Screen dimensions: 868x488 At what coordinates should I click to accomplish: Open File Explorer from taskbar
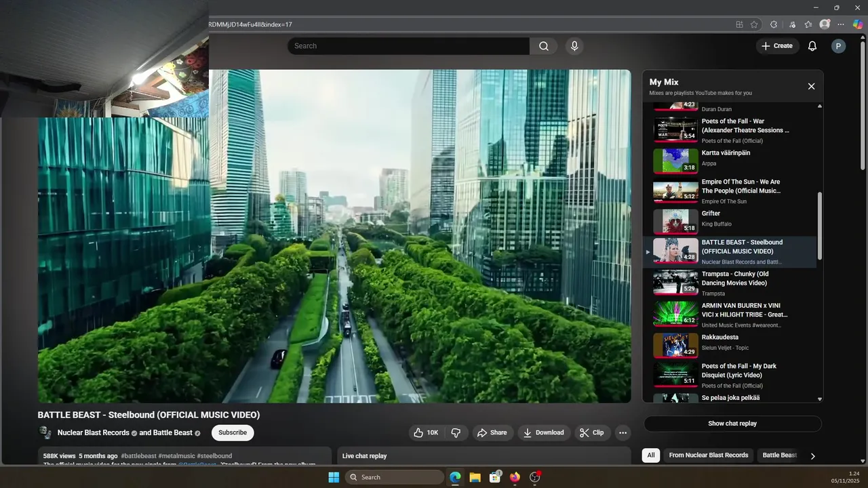[475, 477]
